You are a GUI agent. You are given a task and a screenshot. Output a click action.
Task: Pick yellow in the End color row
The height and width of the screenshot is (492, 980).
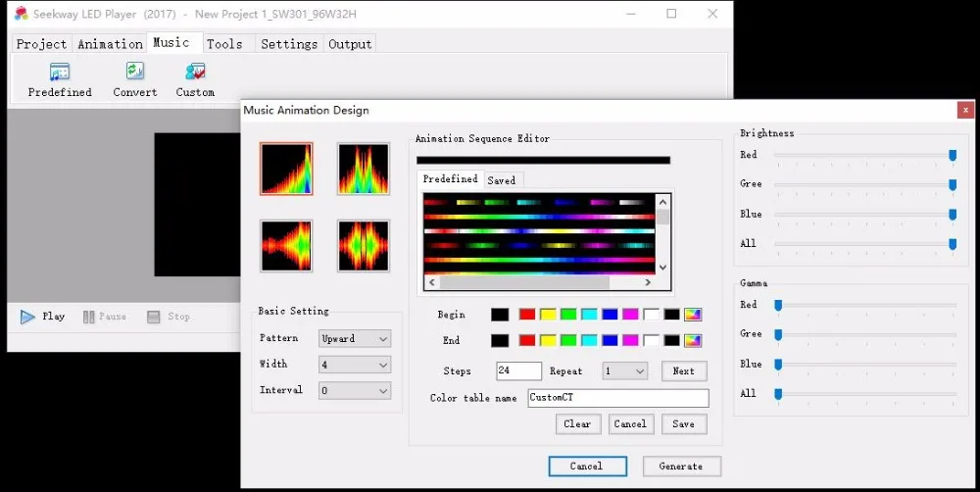(x=548, y=341)
